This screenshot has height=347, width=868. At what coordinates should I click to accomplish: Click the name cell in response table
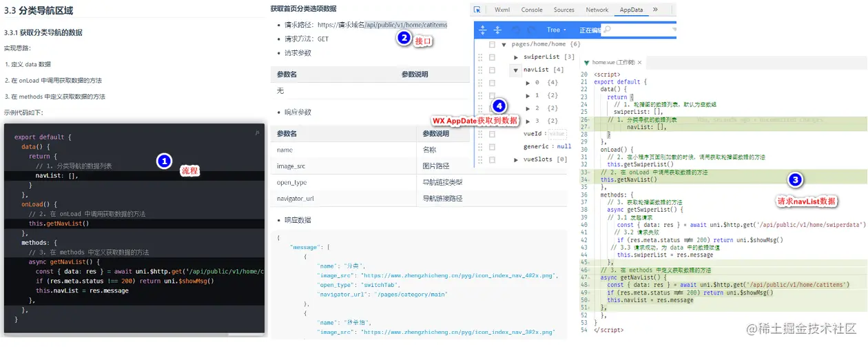[x=343, y=150]
